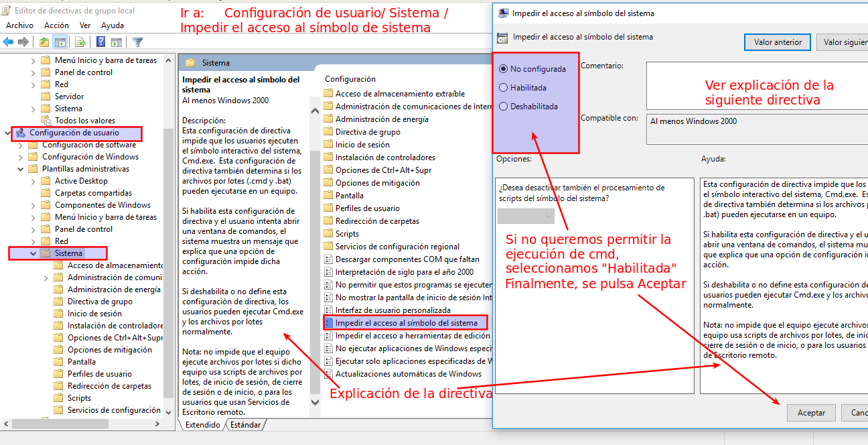Image resolution: width=868 pixels, height=445 pixels.
Task: Open help via blue question mark icon
Action: pyautogui.click(x=100, y=42)
